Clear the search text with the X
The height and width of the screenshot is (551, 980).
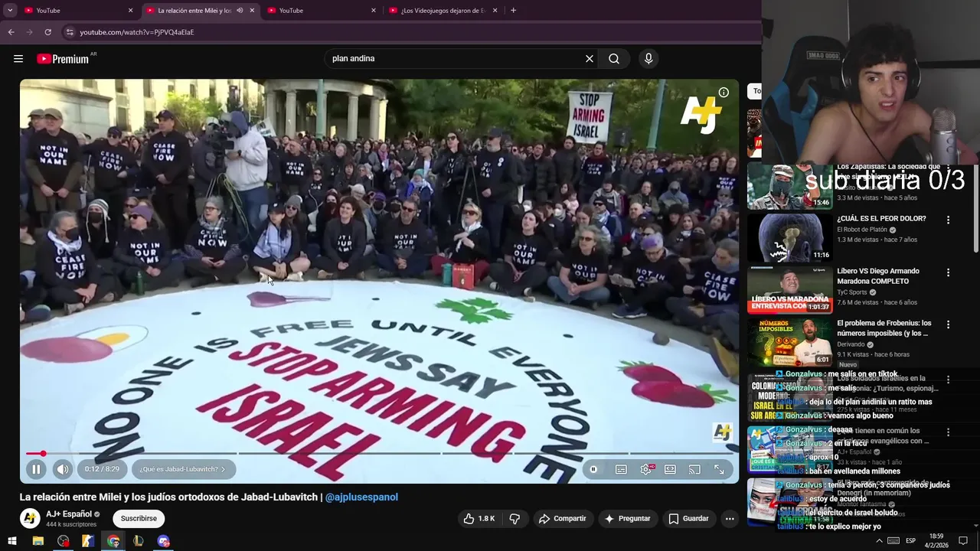(590, 59)
